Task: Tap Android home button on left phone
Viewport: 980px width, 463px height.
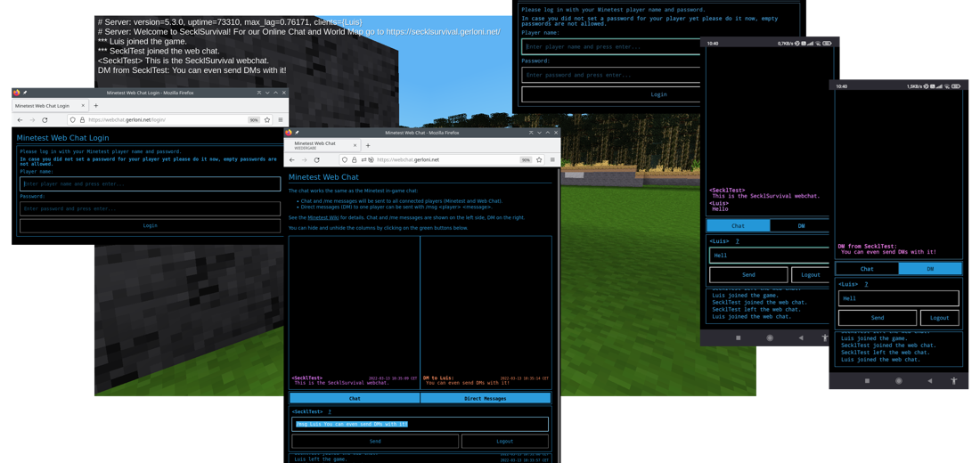Action: pyautogui.click(x=770, y=337)
